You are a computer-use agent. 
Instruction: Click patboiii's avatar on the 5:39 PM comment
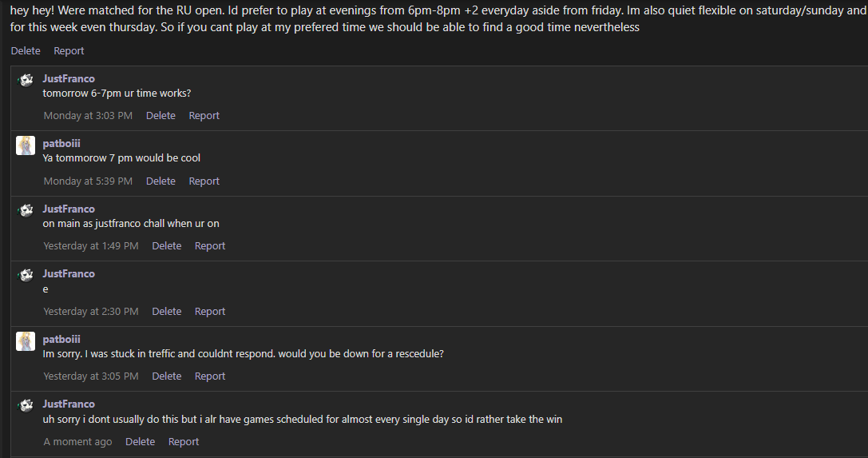pyautogui.click(x=26, y=145)
